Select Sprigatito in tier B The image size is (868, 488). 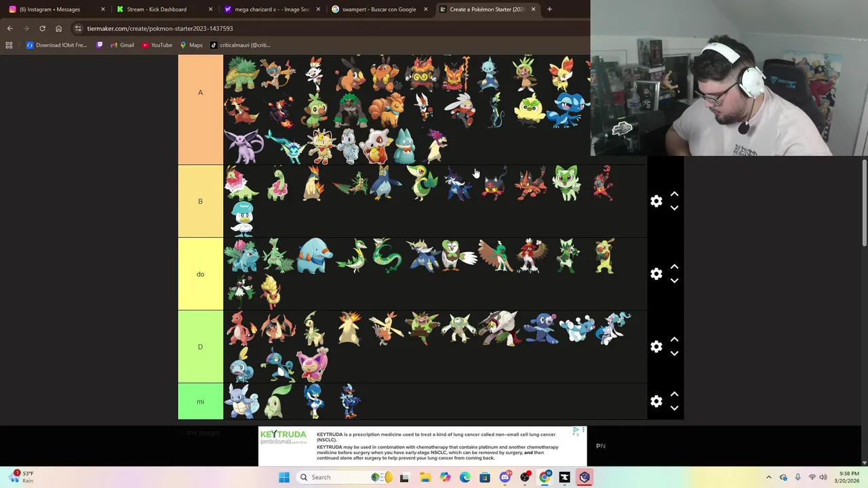pos(566,183)
